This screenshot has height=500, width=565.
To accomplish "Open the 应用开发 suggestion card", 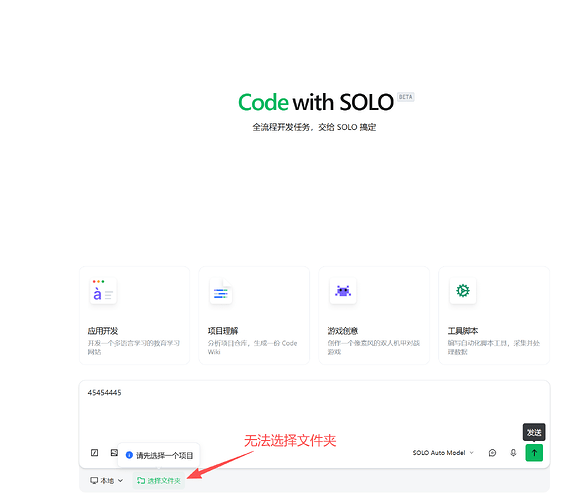I will tap(134, 315).
